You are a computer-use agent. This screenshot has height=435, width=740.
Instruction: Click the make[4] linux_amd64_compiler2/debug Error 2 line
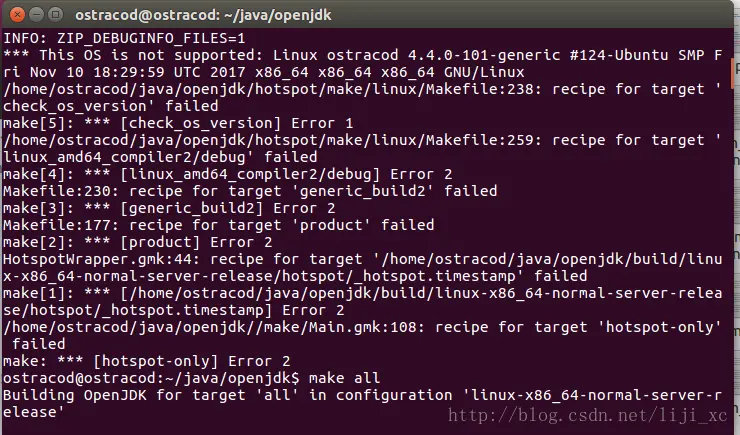(x=228, y=174)
